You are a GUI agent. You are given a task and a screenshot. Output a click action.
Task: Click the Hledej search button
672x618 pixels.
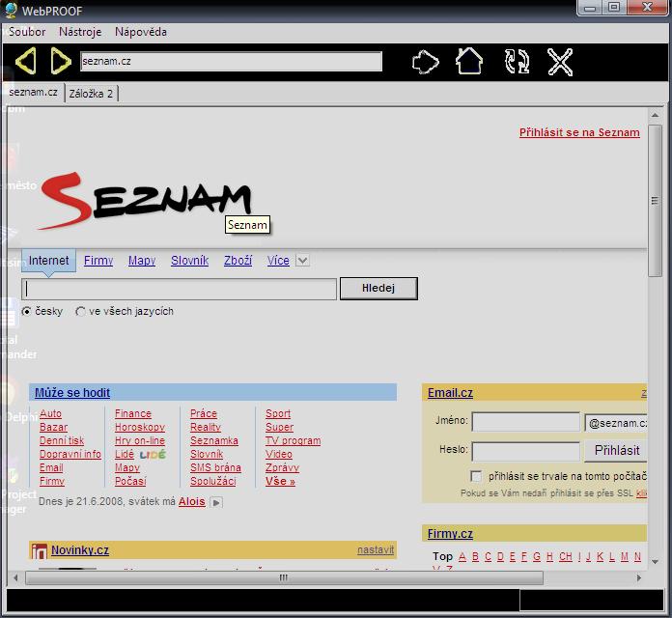(378, 288)
